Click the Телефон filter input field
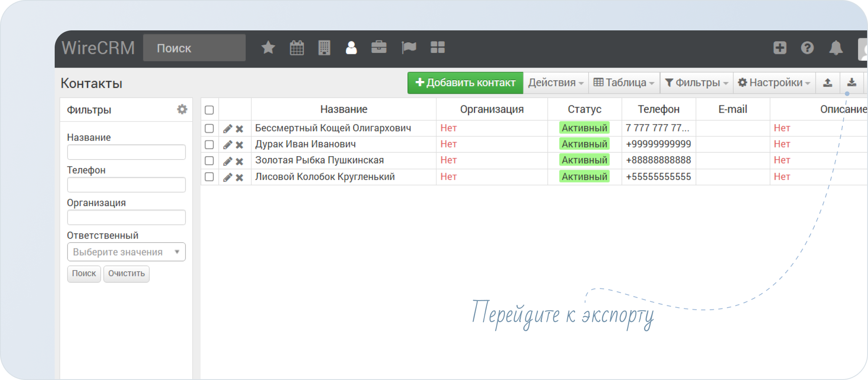The height and width of the screenshot is (380, 868). click(x=126, y=185)
